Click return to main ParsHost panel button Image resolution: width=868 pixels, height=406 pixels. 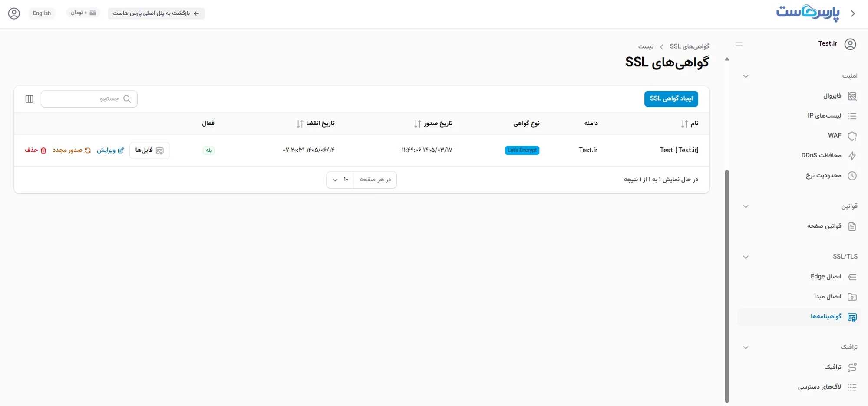(x=156, y=13)
